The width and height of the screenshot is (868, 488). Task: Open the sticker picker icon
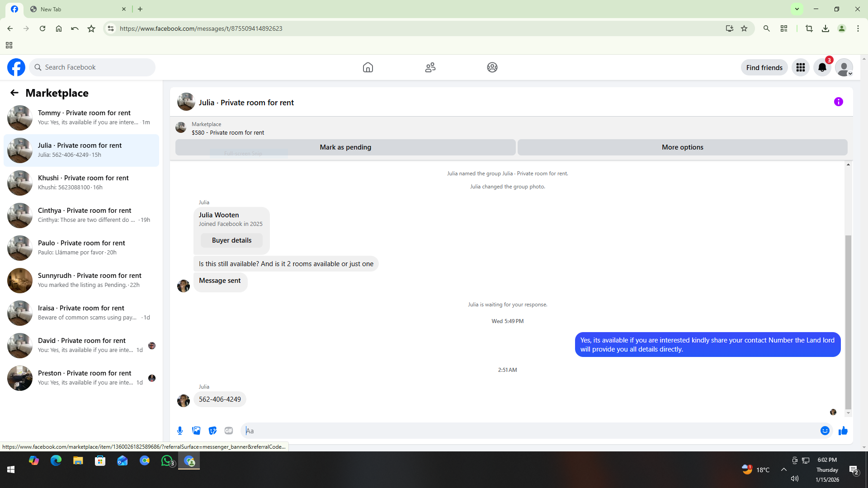click(212, 431)
